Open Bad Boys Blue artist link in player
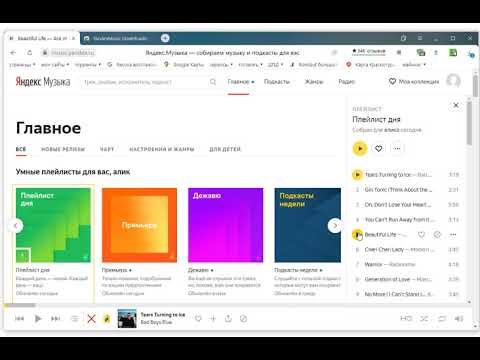Screen dimensions: 480x360 pyautogui.click(x=156, y=322)
